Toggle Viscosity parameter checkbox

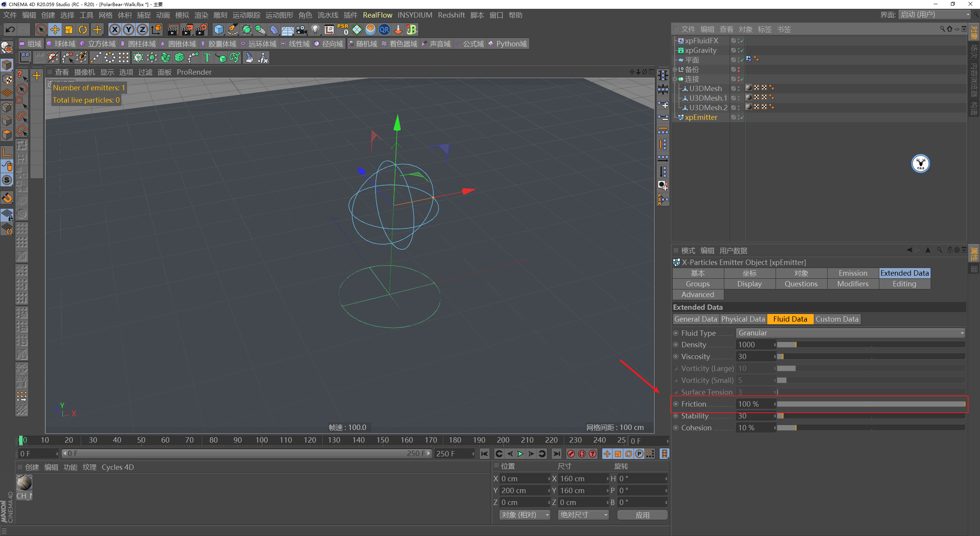pyautogui.click(x=675, y=356)
